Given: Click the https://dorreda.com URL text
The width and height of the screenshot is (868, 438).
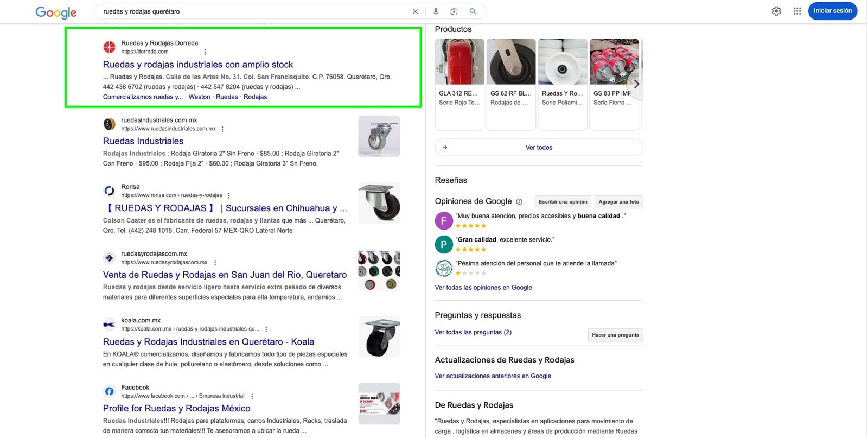Looking at the screenshot, I should coord(145,52).
